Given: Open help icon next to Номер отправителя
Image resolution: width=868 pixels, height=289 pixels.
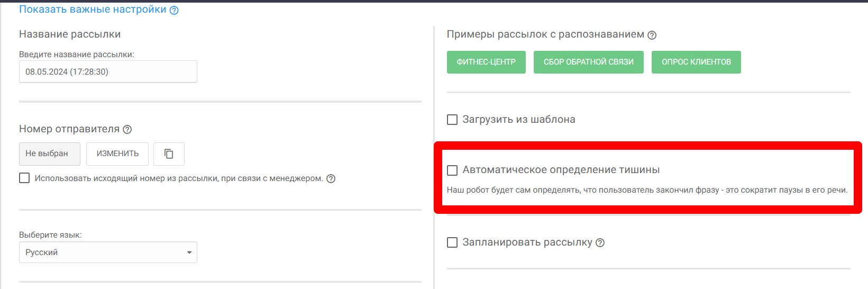Looking at the screenshot, I should coord(127,129).
